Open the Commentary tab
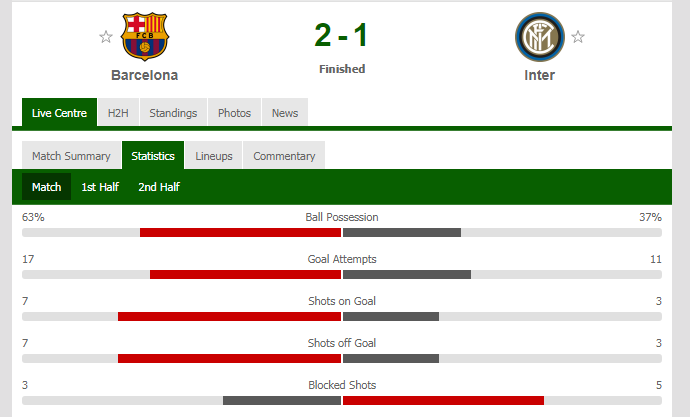This screenshot has height=417, width=690. (284, 156)
